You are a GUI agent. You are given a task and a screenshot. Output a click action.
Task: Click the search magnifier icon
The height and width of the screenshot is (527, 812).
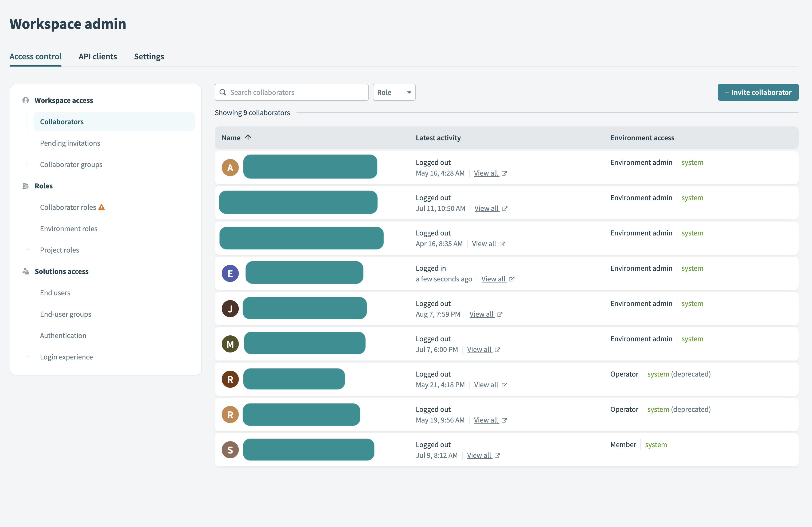tap(223, 92)
